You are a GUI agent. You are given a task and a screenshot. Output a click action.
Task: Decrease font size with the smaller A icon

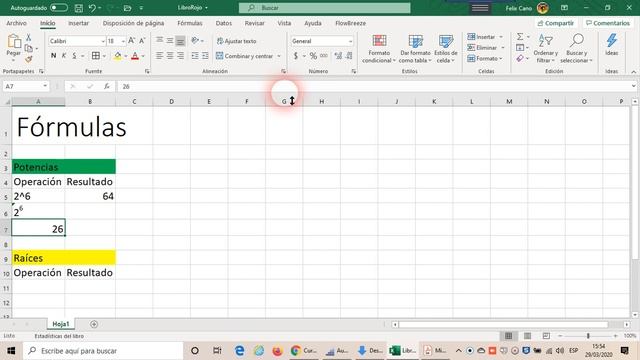tap(142, 41)
